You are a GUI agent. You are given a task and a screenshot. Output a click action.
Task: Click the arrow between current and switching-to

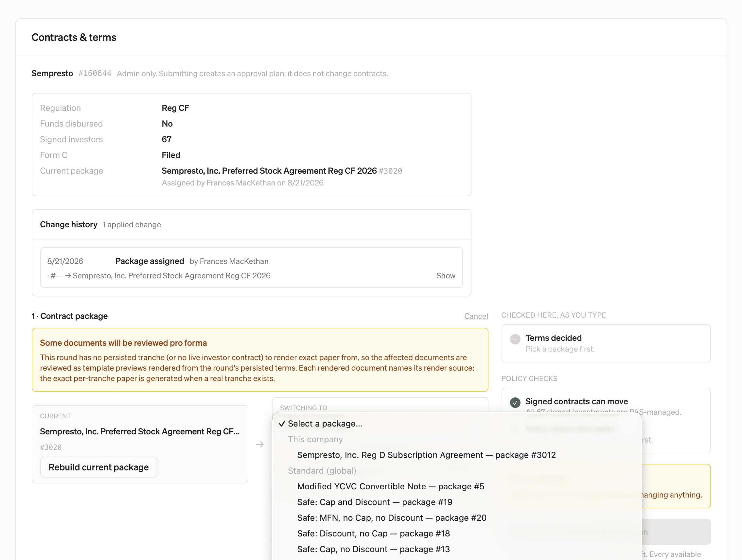coord(260,444)
